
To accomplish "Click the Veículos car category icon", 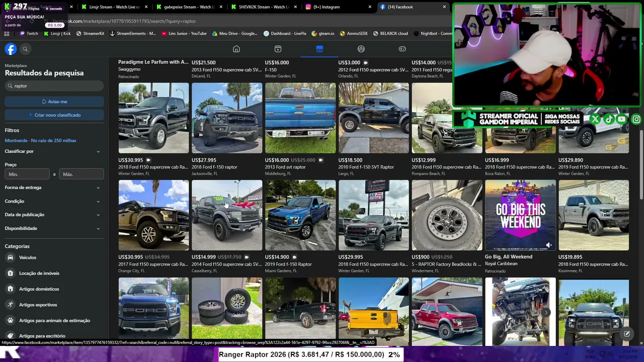I will (10, 257).
